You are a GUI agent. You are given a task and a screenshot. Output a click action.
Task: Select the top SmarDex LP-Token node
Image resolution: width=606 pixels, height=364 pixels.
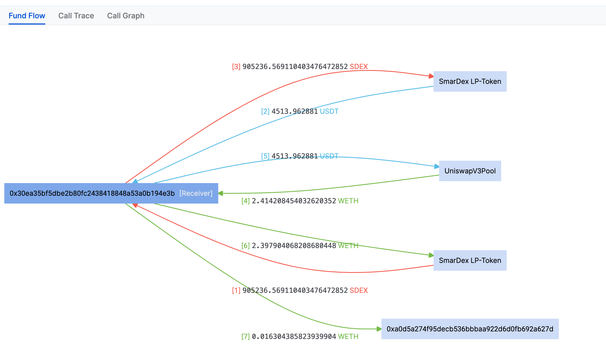click(x=470, y=81)
